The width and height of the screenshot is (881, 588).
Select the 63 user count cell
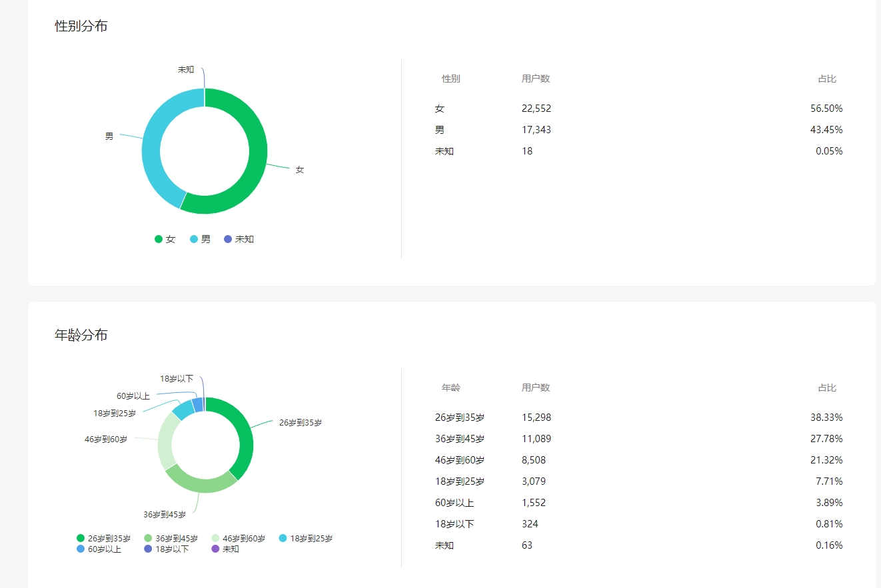[527, 545]
